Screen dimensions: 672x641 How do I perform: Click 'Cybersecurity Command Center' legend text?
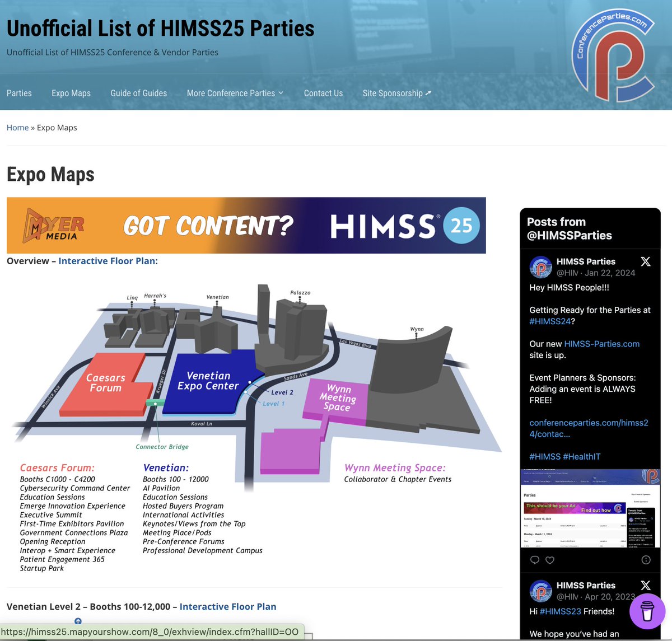pyautogui.click(x=75, y=488)
